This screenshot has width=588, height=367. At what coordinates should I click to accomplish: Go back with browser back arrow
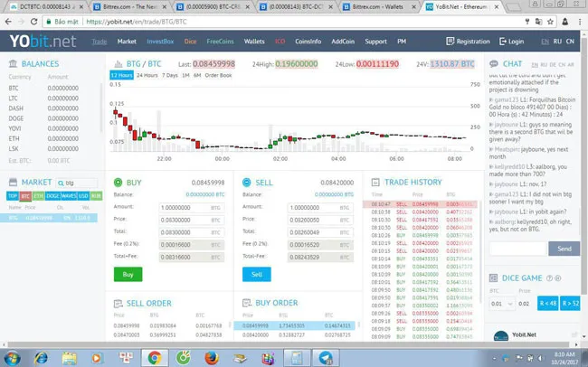pos(8,22)
